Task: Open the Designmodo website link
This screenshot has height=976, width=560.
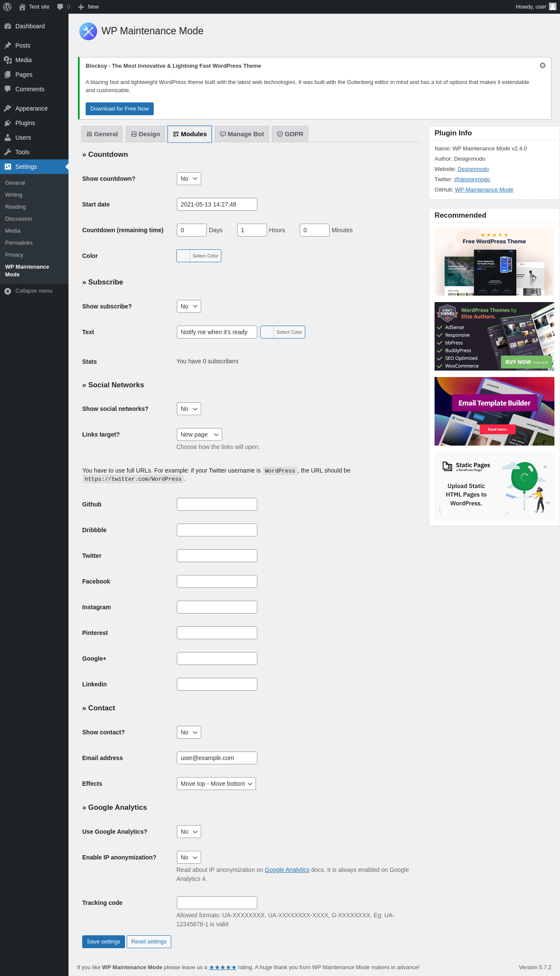Action: [473, 169]
